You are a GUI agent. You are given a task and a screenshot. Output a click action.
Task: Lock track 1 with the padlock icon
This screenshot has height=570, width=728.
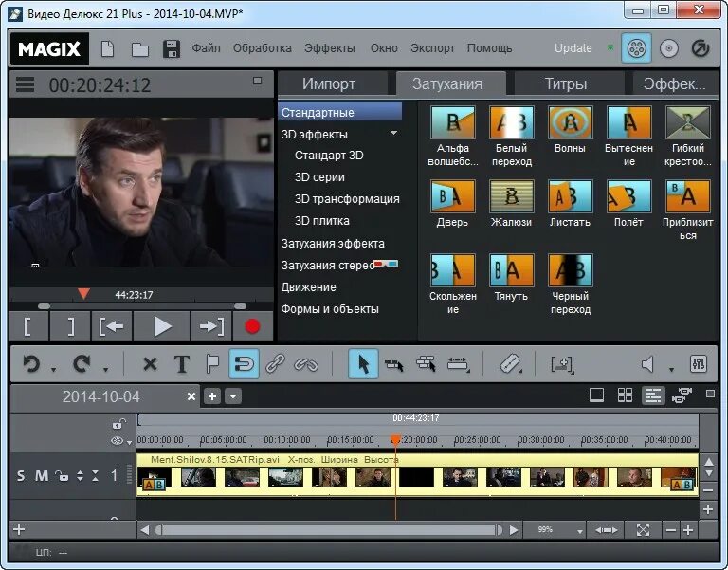pyautogui.click(x=62, y=476)
